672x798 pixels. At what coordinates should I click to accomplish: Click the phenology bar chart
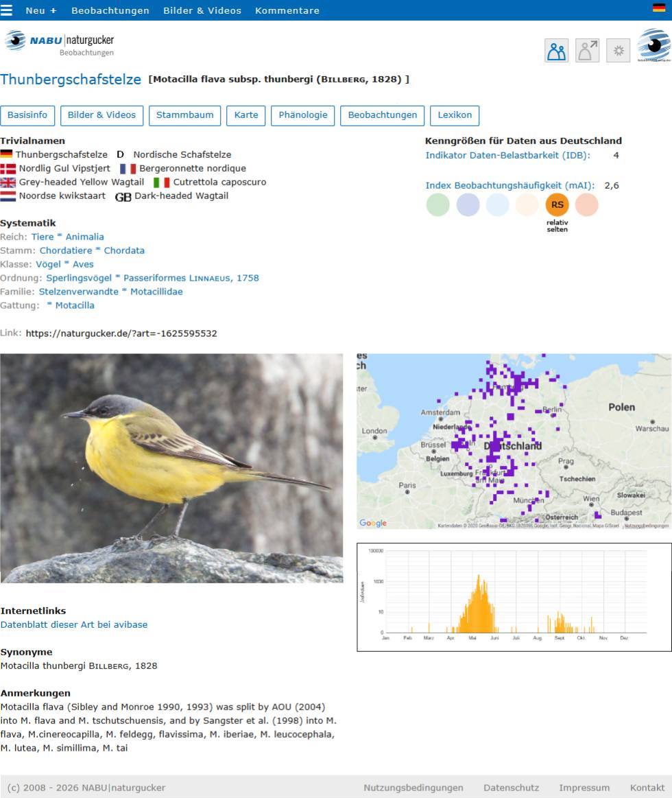[x=514, y=597]
